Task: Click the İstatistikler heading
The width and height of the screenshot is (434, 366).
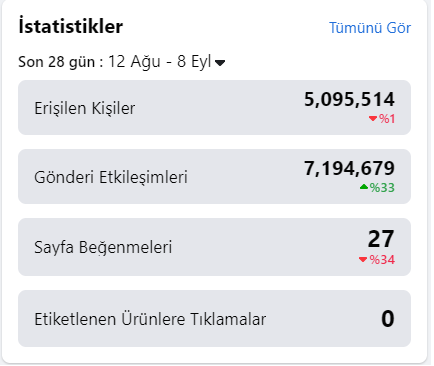Action: [x=71, y=26]
